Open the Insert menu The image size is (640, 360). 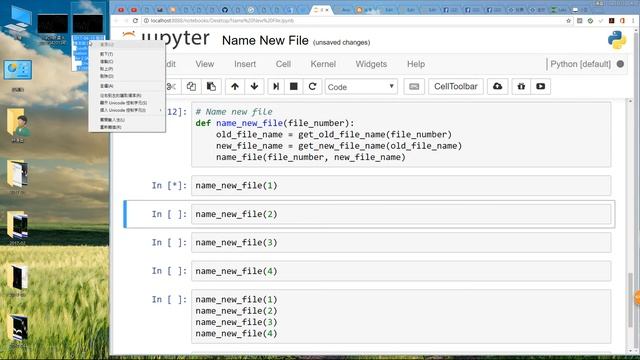point(245,64)
